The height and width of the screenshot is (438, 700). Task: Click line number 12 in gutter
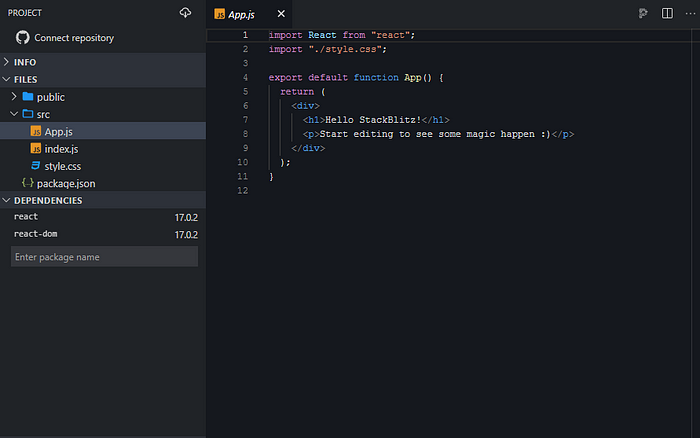pyautogui.click(x=242, y=191)
